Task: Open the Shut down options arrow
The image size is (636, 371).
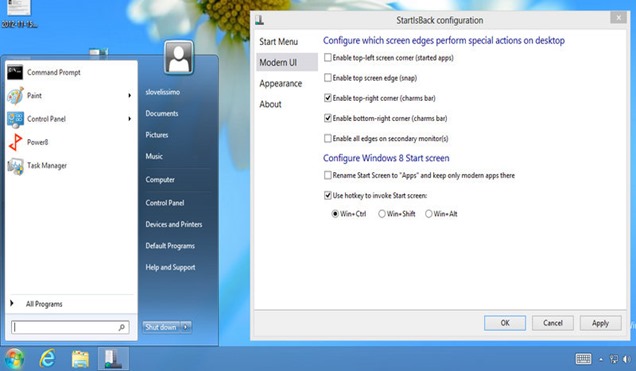Action: (186, 327)
